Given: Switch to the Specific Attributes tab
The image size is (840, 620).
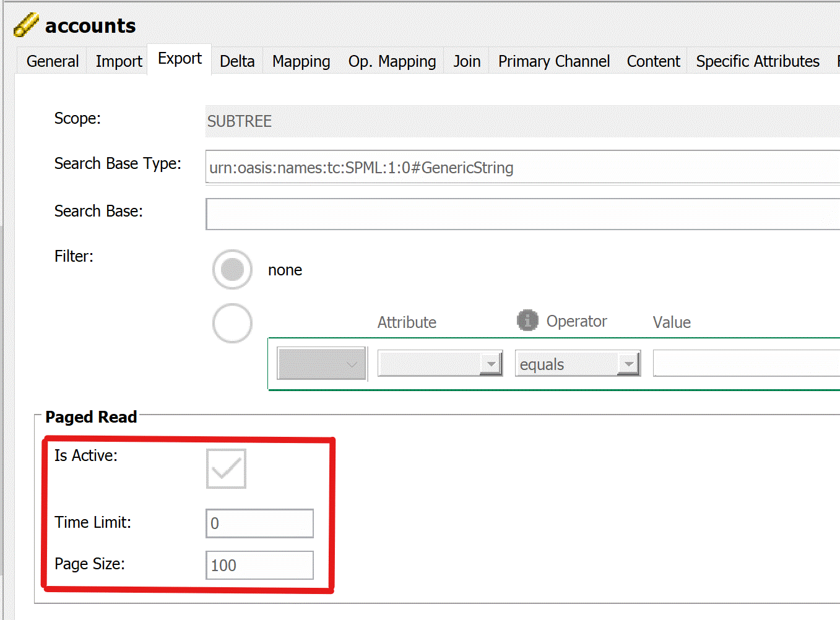Looking at the screenshot, I should [758, 61].
